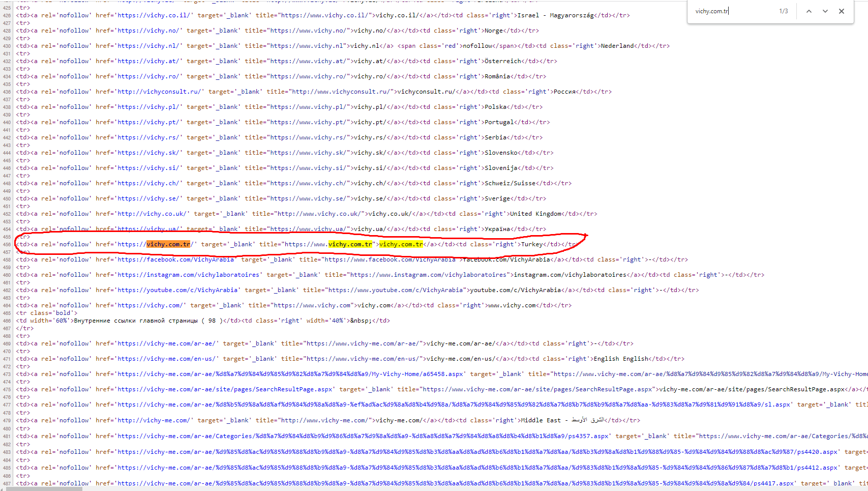Screen dimensions: 868x491
Task: Open the vichy-me.com/ar-ae/ href link on line 469
Action: [167, 343]
